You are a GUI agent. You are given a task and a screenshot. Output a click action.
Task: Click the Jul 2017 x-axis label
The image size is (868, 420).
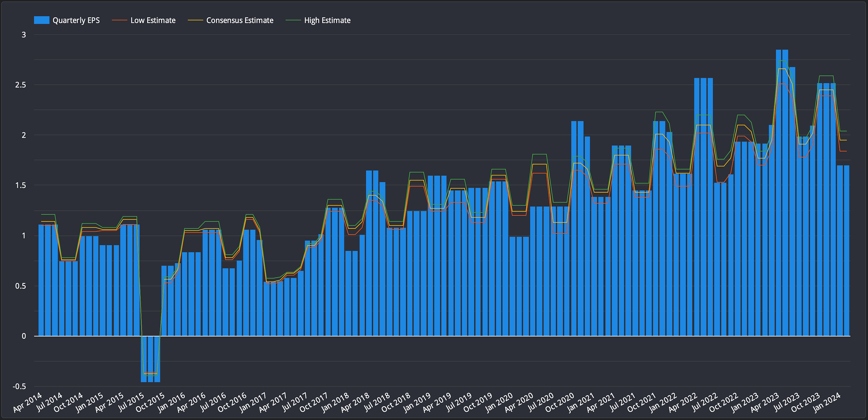pos(295,402)
